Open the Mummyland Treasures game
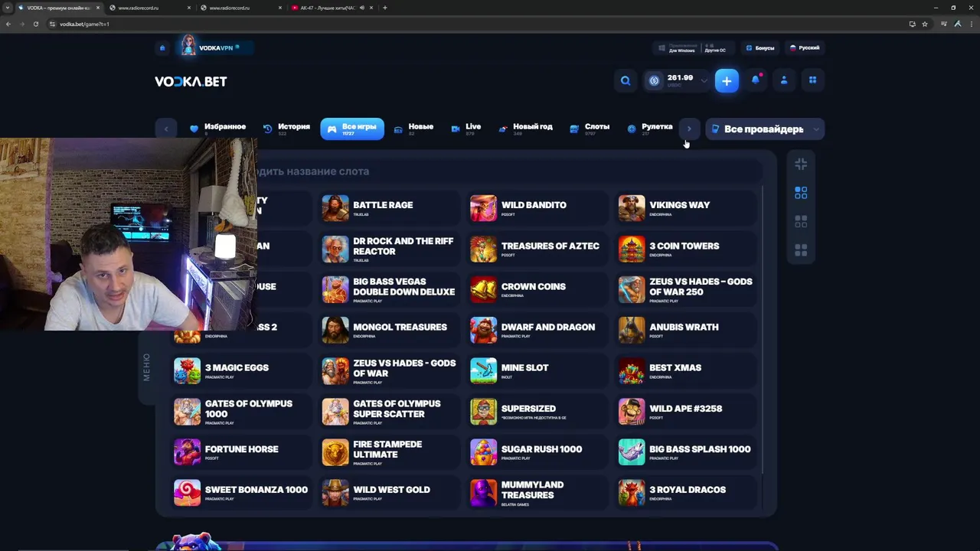This screenshot has width=980, height=551. 537,493
